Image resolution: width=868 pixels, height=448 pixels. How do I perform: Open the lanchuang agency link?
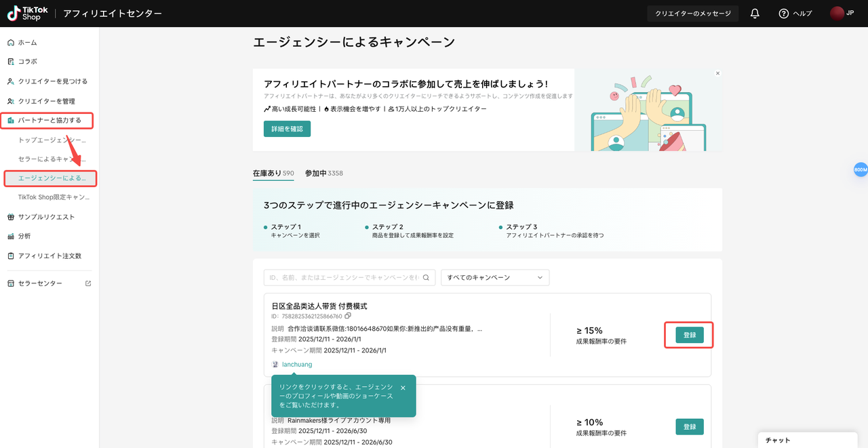pyautogui.click(x=297, y=365)
